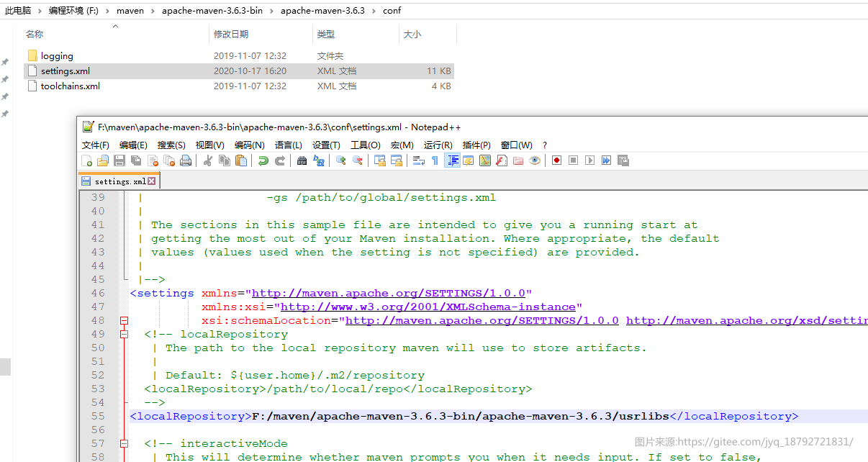
Task: Select the logging folder in Explorer
Action: 57,56
